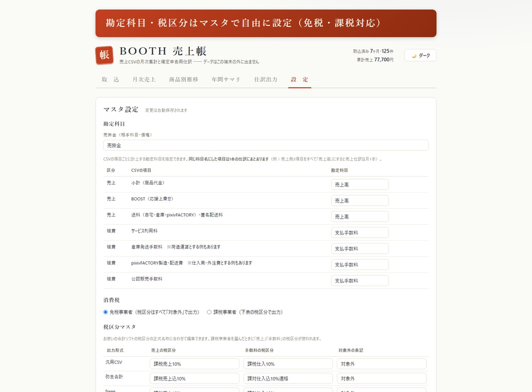532x392 pixels.
Task: Click the 売上の税区分 column header
Action: (164, 350)
